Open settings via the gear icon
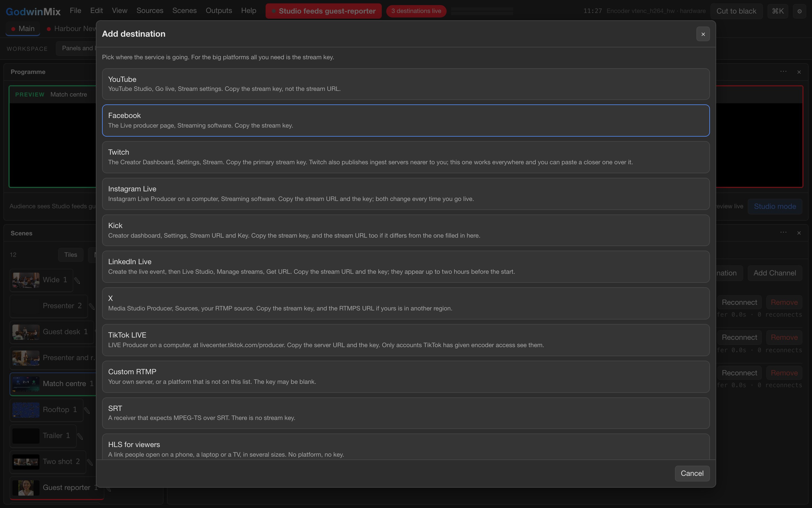 [799, 11]
